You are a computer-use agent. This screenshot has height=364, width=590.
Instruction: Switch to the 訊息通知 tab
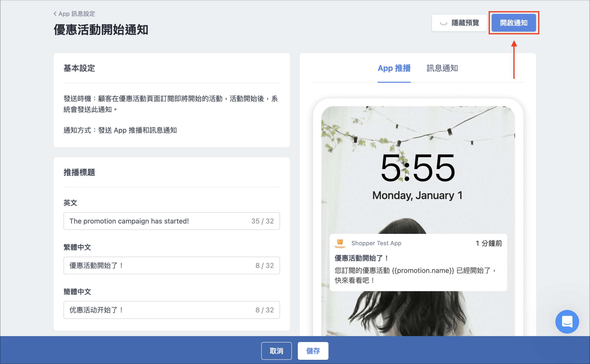[x=442, y=68]
